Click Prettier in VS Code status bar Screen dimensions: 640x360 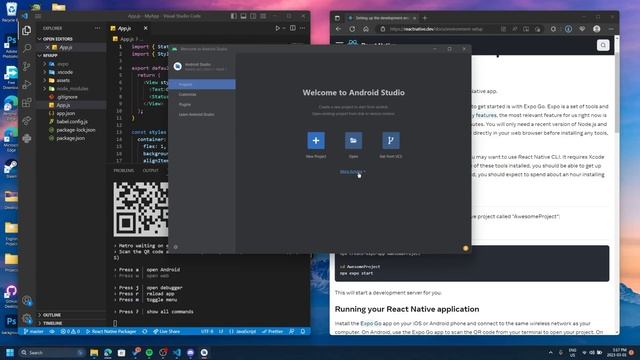pos(272,331)
